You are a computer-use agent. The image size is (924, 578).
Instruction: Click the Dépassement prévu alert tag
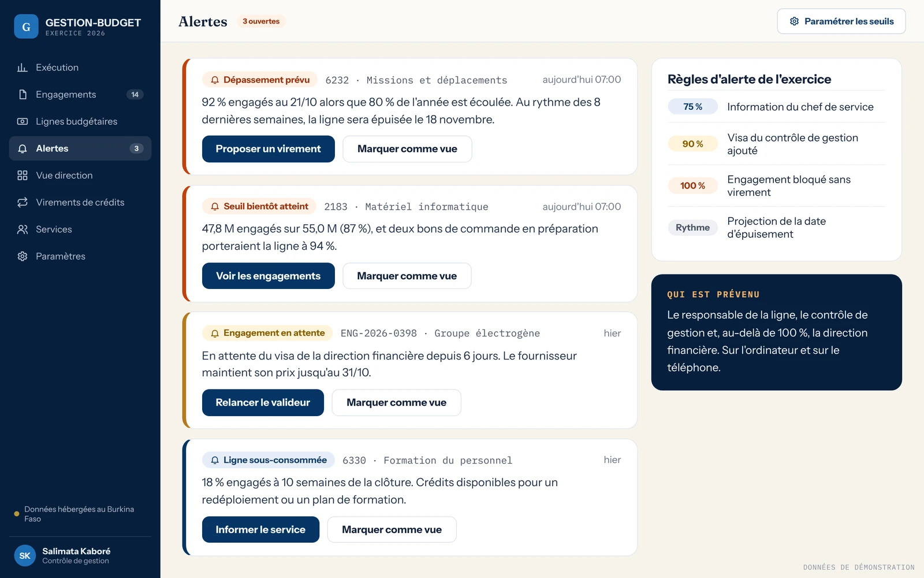[x=260, y=80]
